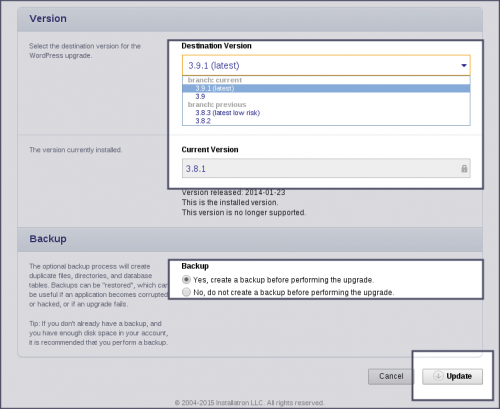Viewport: 500px width, 409px height.
Task: Open the Destination Version dropdown arrow
Action: click(x=464, y=65)
